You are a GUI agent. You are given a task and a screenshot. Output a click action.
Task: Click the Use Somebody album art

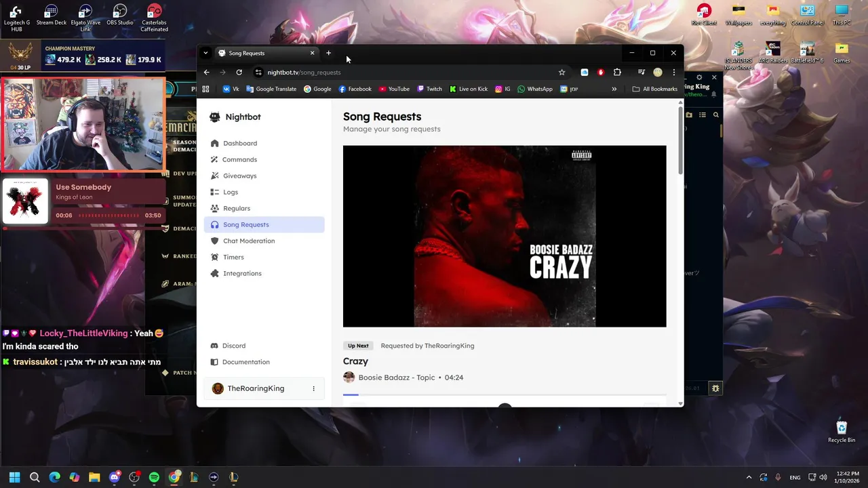coord(25,201)
